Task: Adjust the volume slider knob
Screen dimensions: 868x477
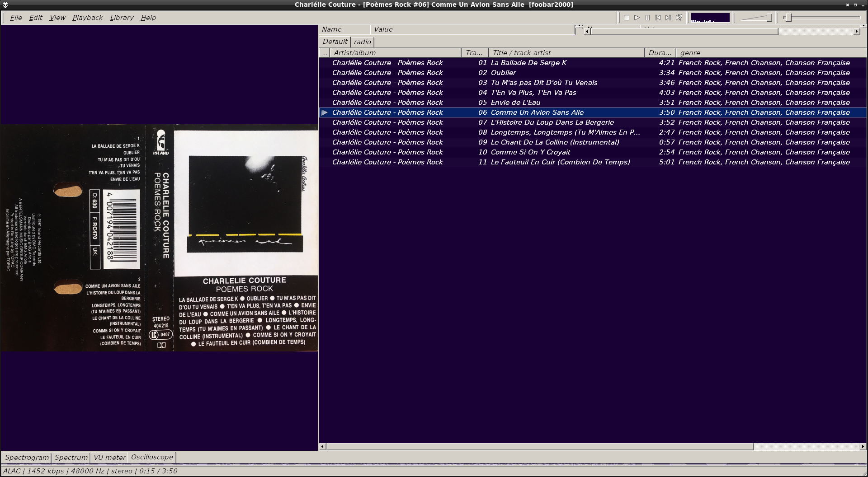Action: pyautogui.click(x=769, y=18)
